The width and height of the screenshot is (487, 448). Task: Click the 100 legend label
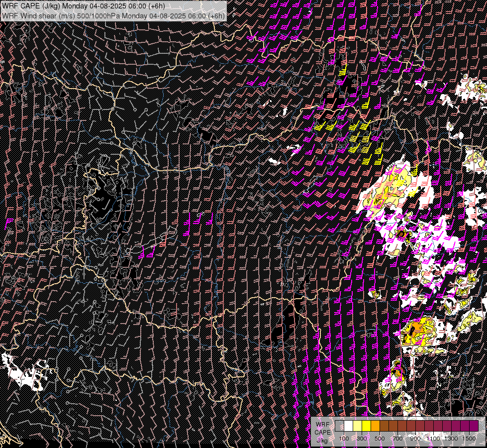(344, 439)
